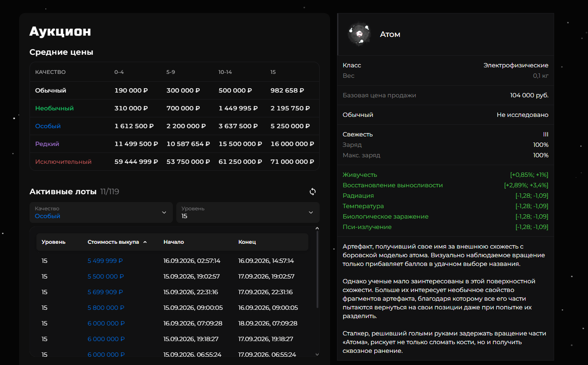Click the Атом artifact image
This screenshot has height=365, width=588.
(359, 34)
